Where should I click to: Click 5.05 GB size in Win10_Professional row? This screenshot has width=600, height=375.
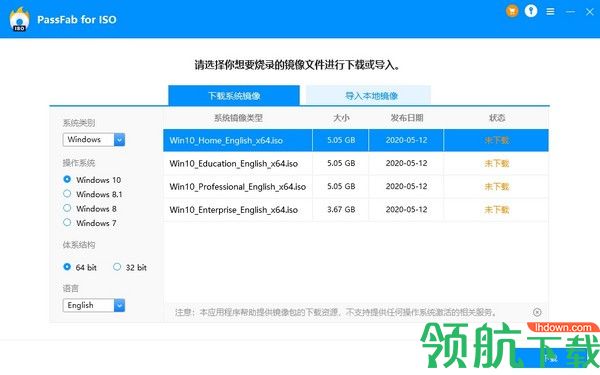click(341, 186)
